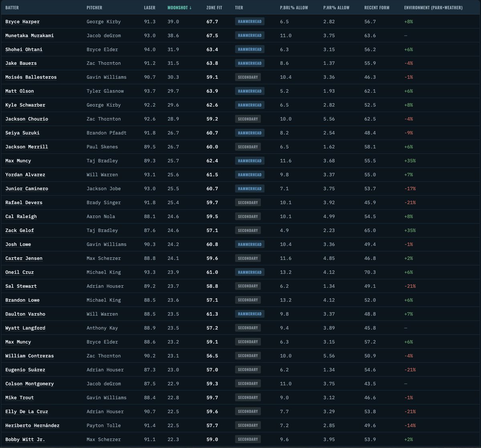Select pitcher Aaron Nola cell
The height and width of the screenshot is (448, 481).
coord(101,217)
